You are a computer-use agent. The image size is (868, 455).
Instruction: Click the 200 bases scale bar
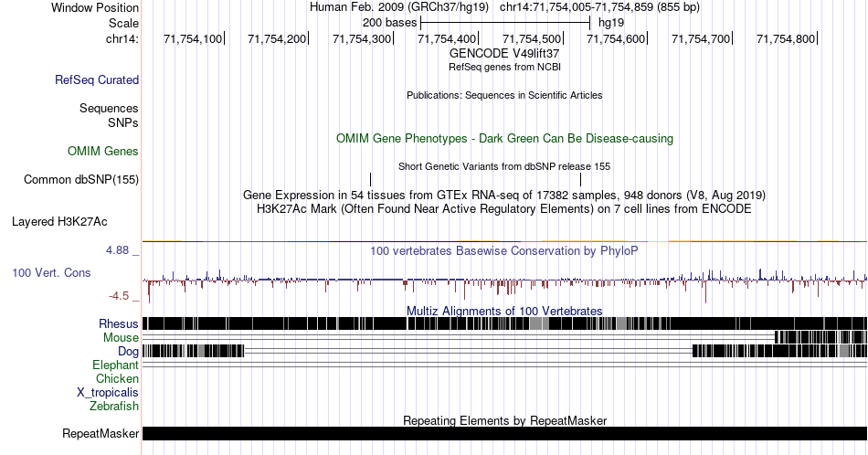tap(505, 23)
